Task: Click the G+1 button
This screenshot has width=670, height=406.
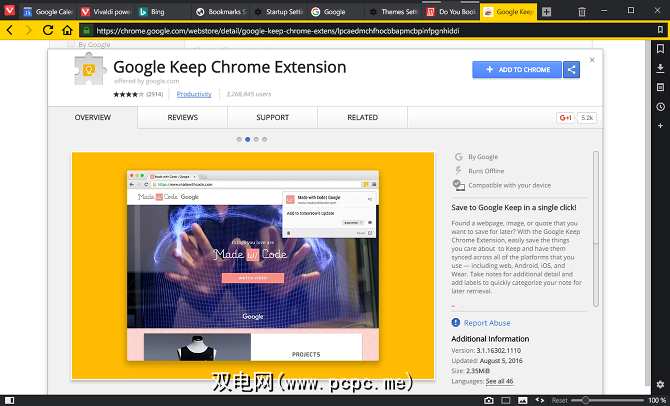Action: coord(565,118)
